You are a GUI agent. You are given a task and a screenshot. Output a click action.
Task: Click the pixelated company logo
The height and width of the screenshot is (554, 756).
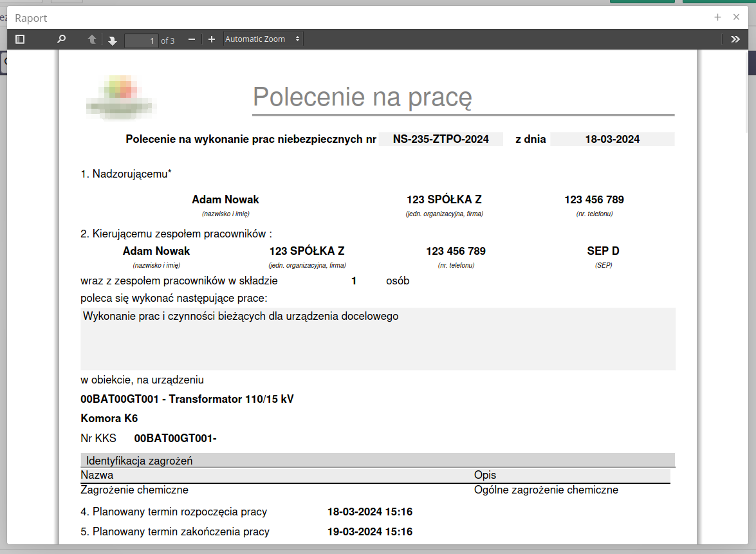pyautogui.click(x=122, y=97)
